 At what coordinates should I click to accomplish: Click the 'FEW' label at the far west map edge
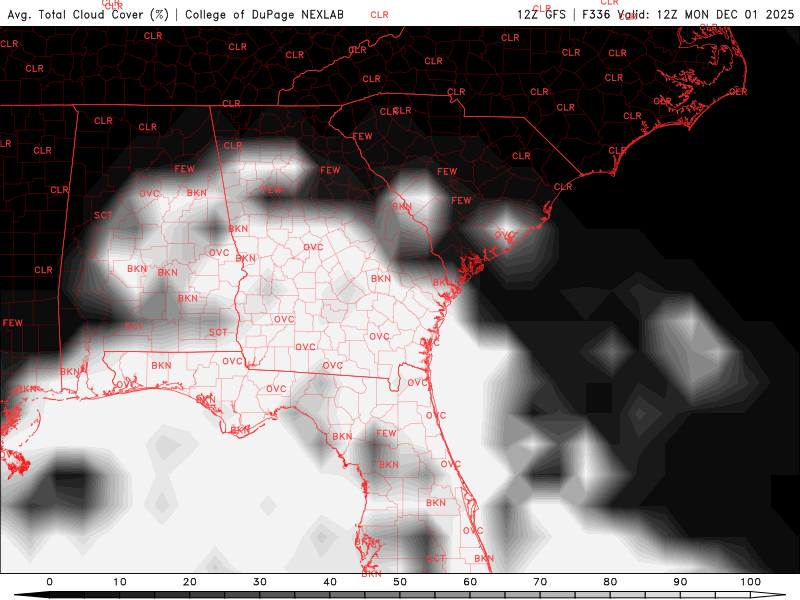(13, 322)
